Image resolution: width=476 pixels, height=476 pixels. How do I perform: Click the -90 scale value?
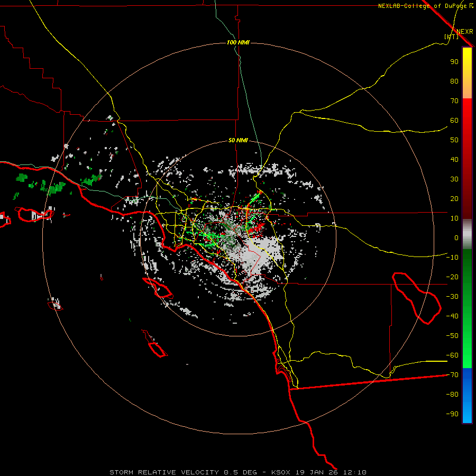(x=452, y=414)
